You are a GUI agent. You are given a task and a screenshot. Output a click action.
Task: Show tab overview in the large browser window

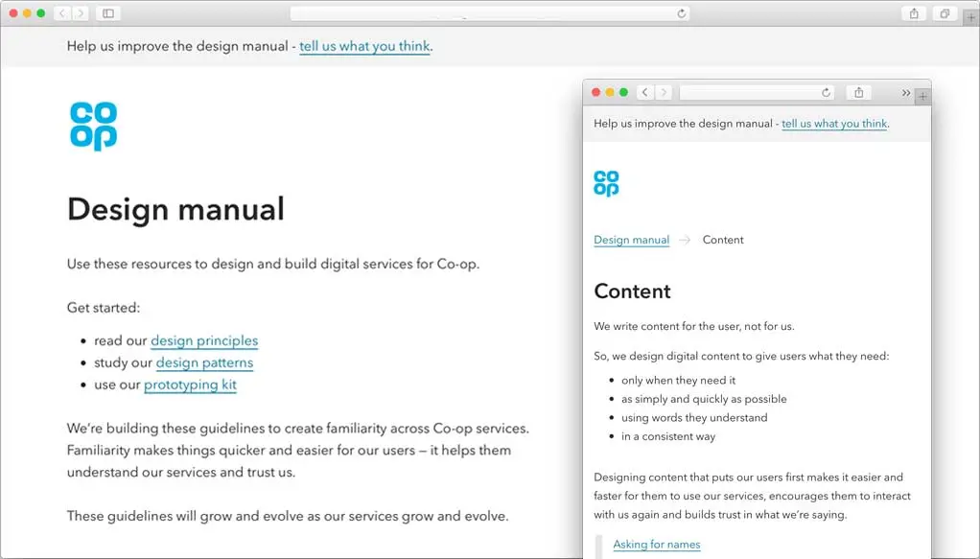[x=945, y=13]
